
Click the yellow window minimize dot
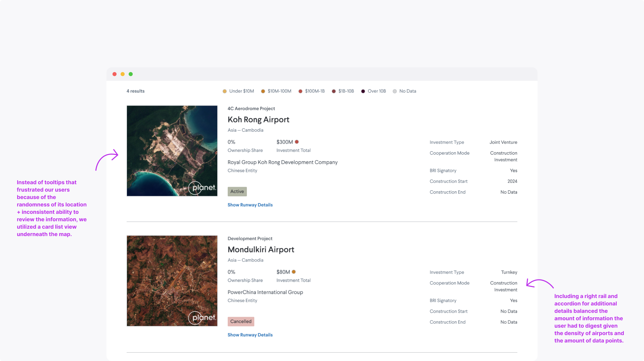(x=123, y=74)
